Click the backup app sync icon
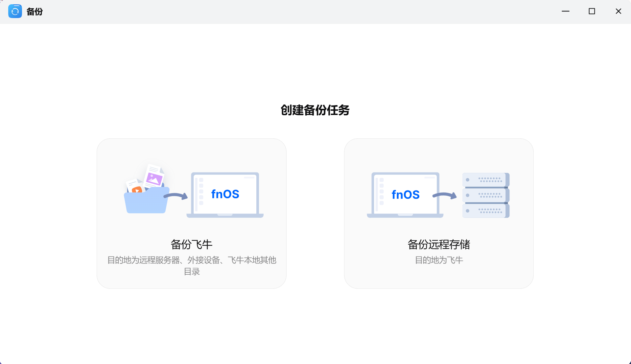This screenshot has height=364, width=631. click(15, 11)
